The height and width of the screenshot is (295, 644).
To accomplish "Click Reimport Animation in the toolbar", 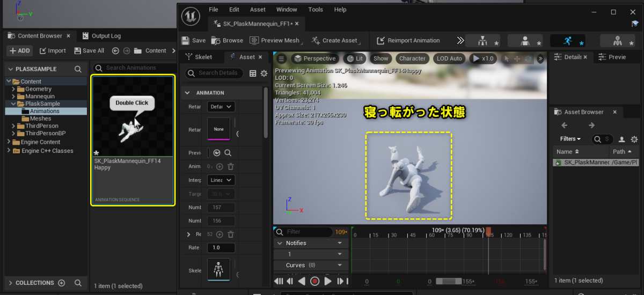I will tap(408, 40).
